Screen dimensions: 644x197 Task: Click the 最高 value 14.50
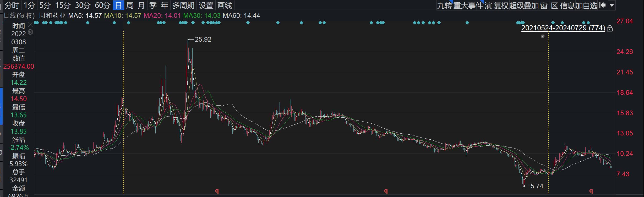coord(19,99)
